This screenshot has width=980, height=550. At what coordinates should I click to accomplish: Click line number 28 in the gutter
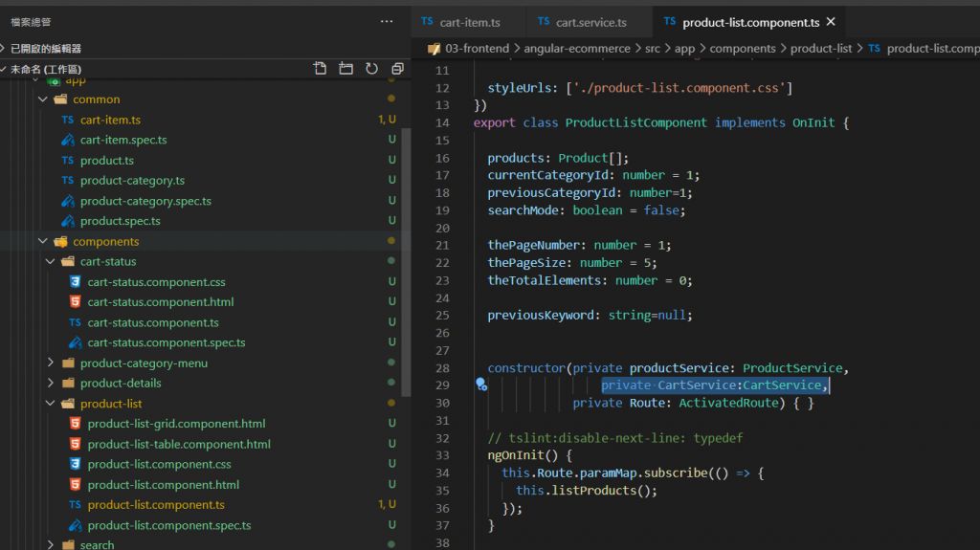click(x=441, y=368)
